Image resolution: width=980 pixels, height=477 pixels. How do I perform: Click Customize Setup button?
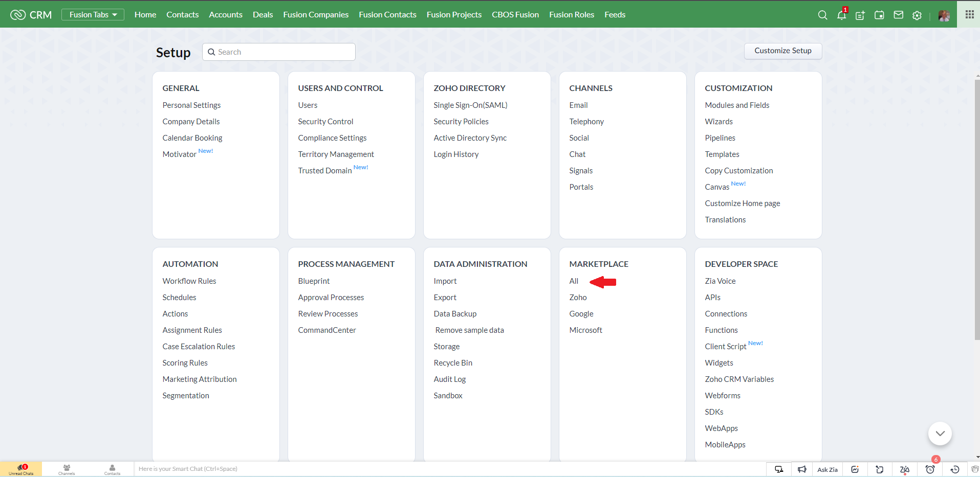coord(783,51)
